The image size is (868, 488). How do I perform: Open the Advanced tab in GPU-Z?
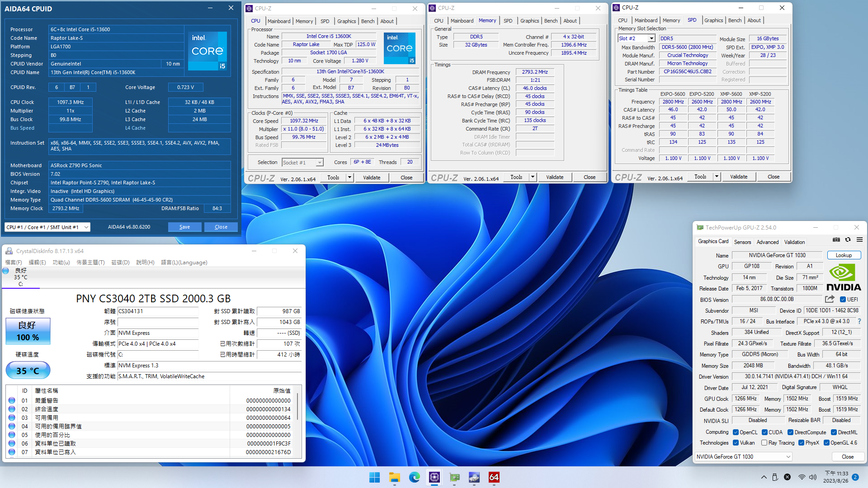(x=768, y=242)
